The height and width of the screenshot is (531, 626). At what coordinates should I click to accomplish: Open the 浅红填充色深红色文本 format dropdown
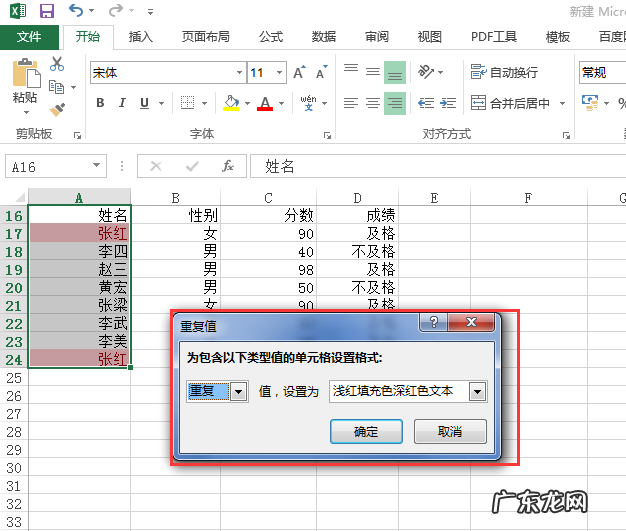coord(477,391)
